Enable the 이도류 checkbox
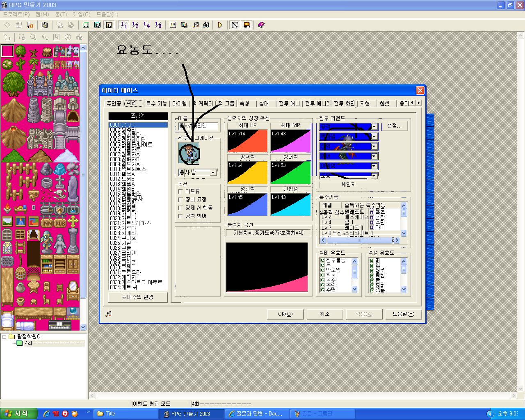The height and width of the screenshot is (420, 525). [x=180, y=192]
